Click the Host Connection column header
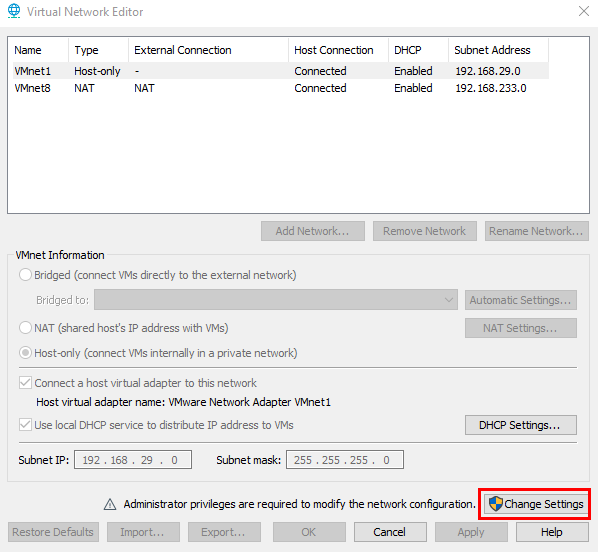 click(339, 50)
